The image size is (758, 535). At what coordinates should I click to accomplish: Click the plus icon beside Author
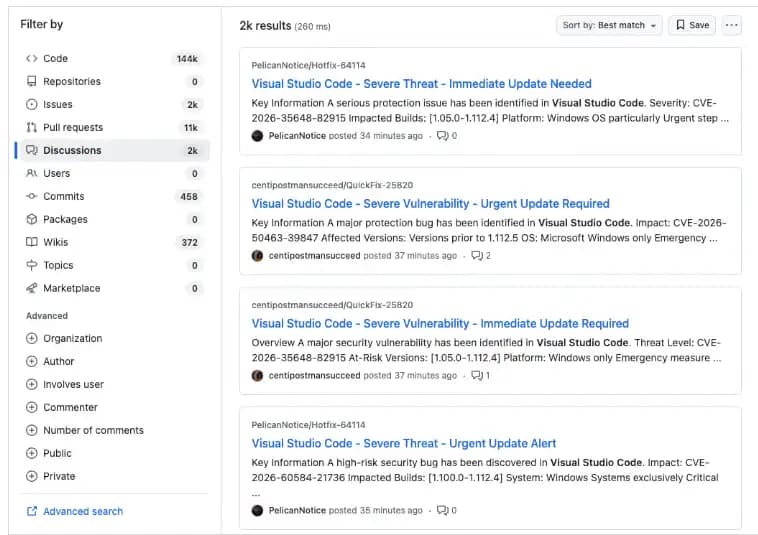[x=31, y=361]
